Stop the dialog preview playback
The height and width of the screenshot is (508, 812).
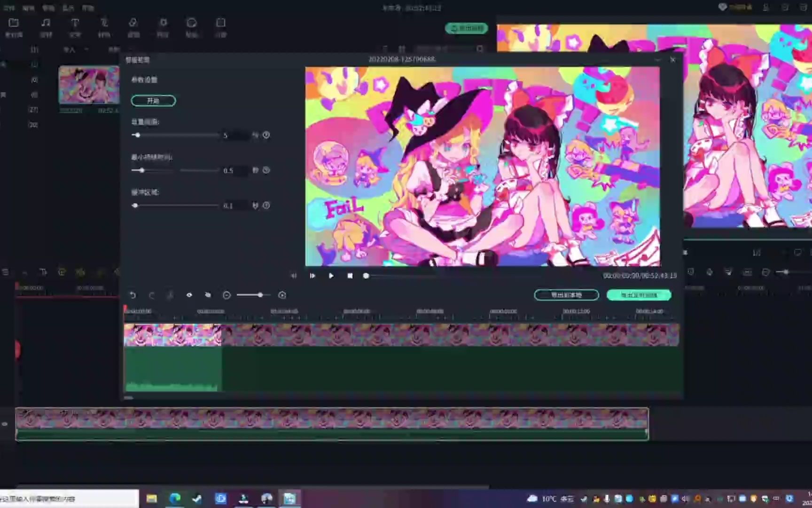click(350, 276)
